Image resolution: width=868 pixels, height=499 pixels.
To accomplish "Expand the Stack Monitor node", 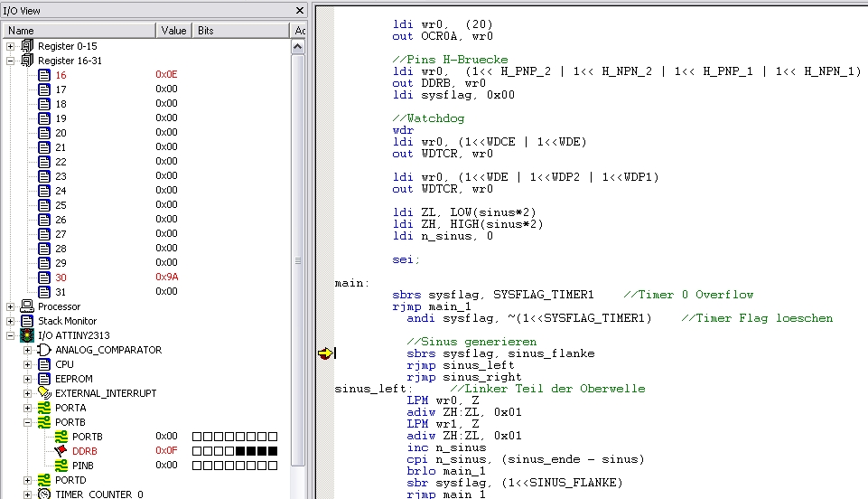I will 10,321.
